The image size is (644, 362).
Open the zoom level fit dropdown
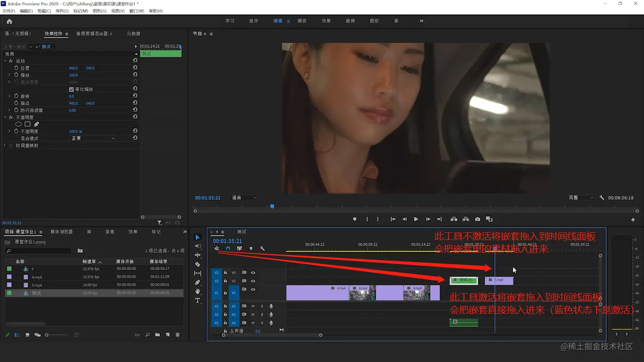(x=244, y=197)
